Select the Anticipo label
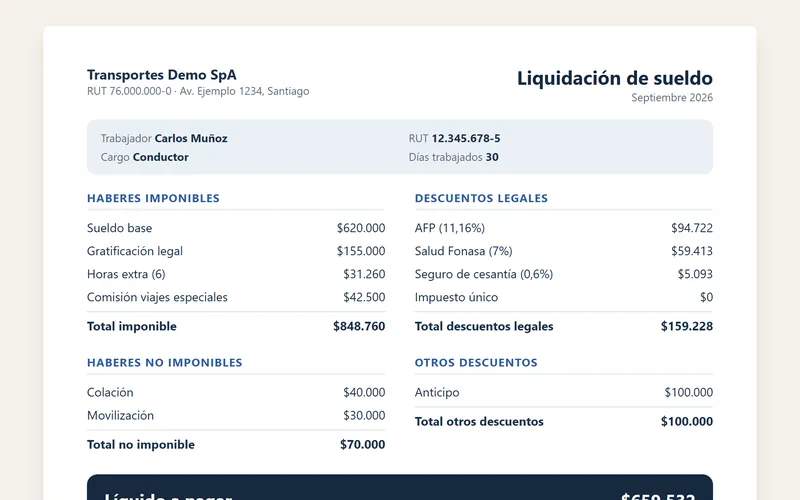This screenshot has width=800, height=500. pyautogui.click(x=437, y=392)
